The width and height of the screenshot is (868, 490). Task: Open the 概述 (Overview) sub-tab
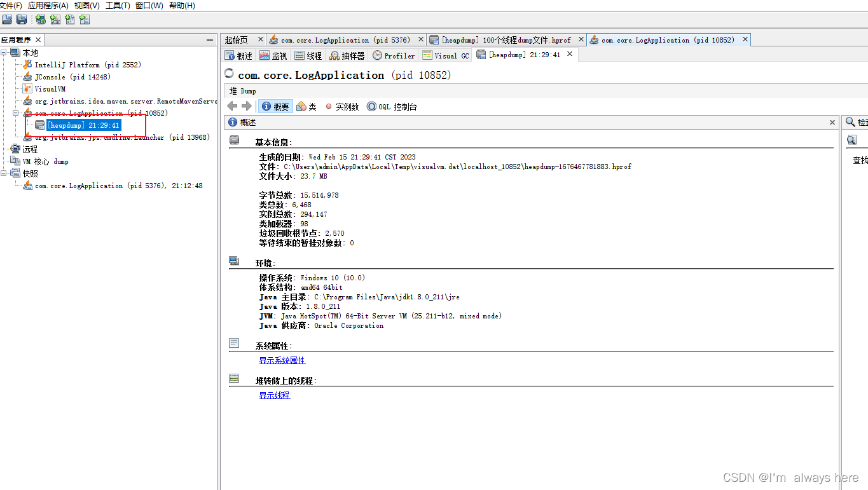click(238, 56)
